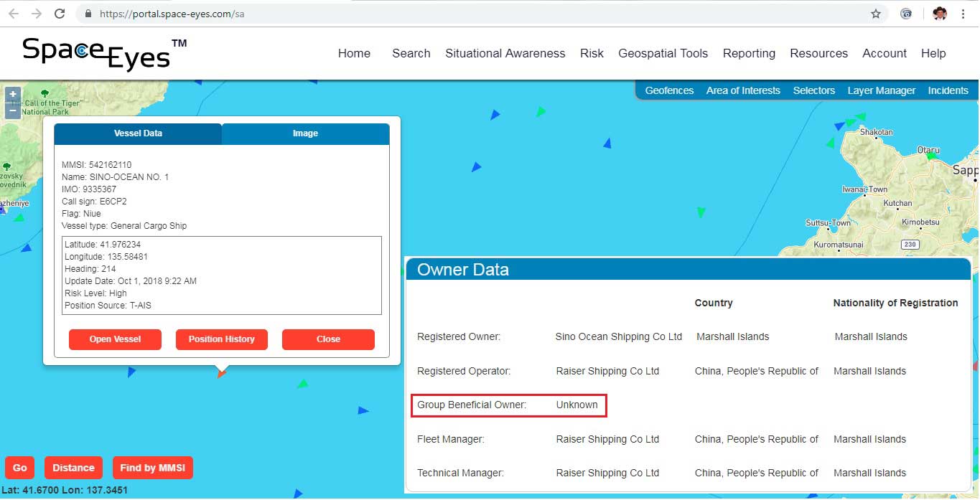The width and height of the screenshot is (980, 500).
Task: Click the browser back arrow
Action: pyautogui.click(x=14, y=14)
